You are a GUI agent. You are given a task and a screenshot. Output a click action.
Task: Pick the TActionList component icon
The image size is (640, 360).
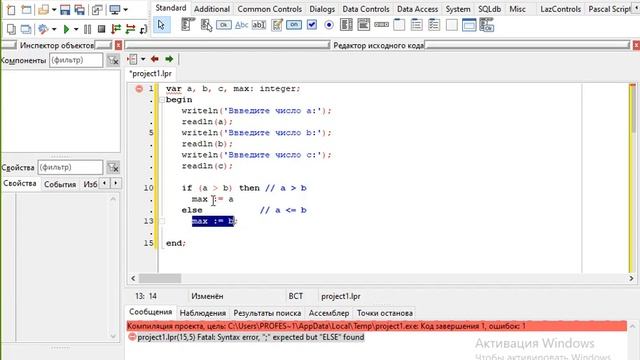tap(487, 25)
